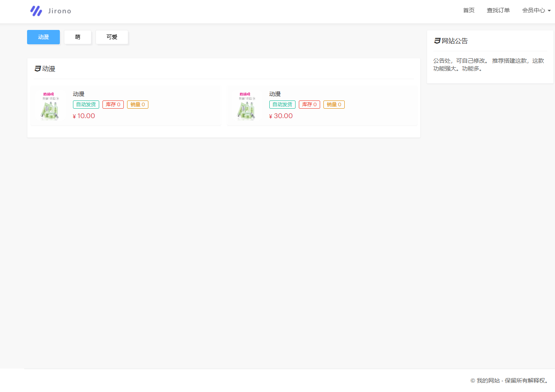Click the Jirono purple stripe logo icon
Screen dimensions: 555x392
pos(36,11)
